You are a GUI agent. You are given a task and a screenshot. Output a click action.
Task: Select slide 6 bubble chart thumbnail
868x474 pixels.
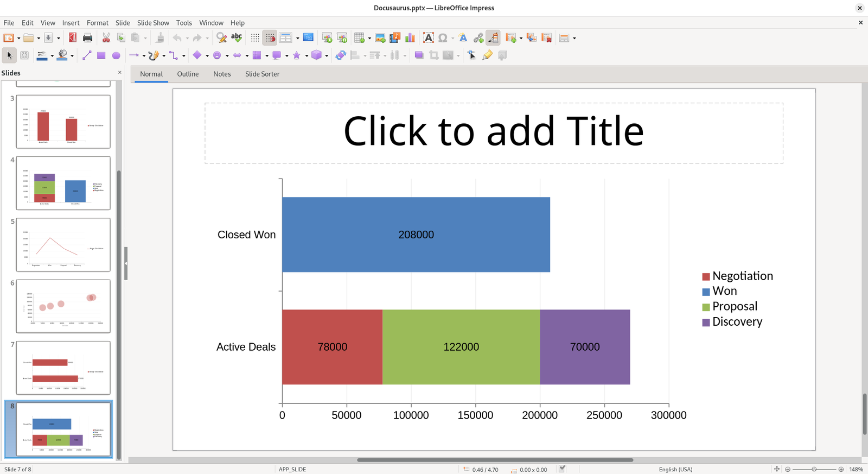(x=63, y=306)
